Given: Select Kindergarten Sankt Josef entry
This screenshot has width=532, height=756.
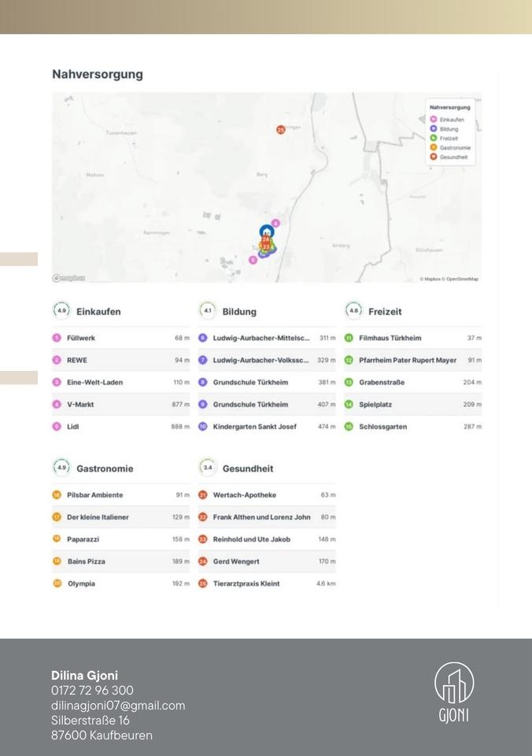Looking at the screenshot, I should [x=254, y=426].
